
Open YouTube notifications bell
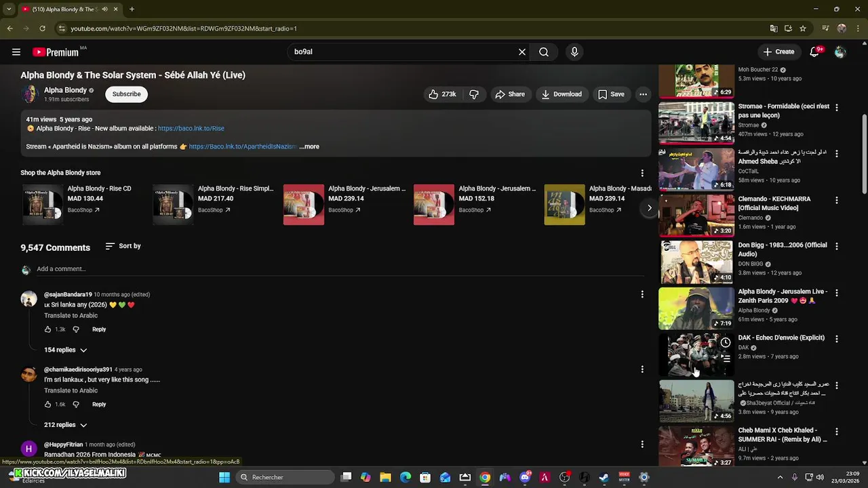[x=814, y=52]
